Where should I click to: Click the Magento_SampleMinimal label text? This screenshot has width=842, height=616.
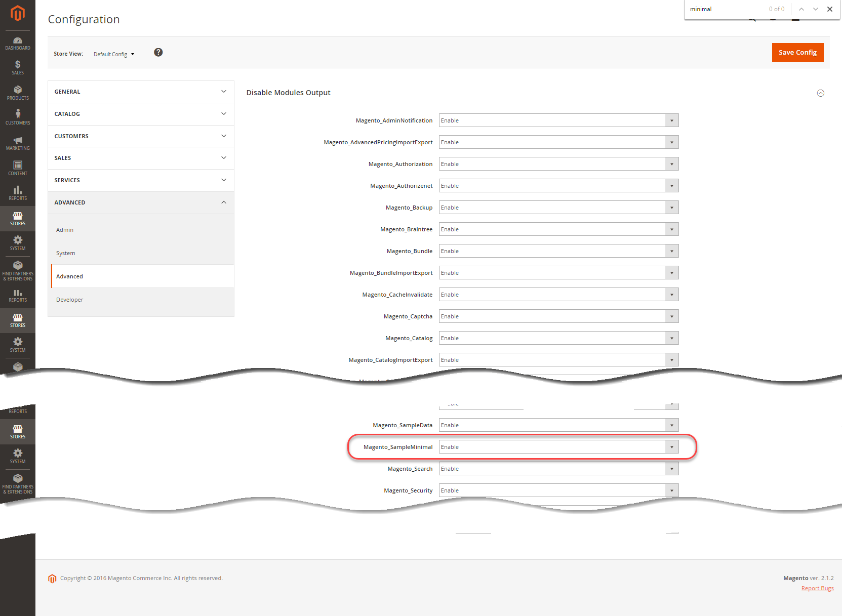click(x=398, y=447)
